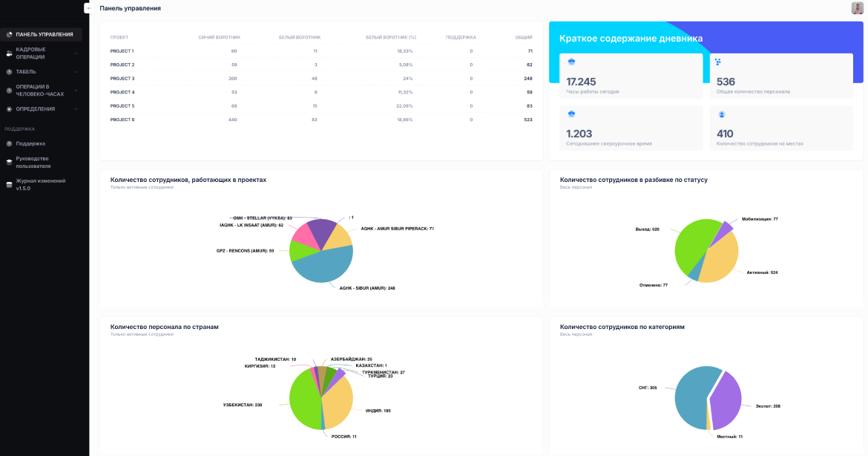
Task: Click the icon above 536 total personnel
Action: coord(718,62)
